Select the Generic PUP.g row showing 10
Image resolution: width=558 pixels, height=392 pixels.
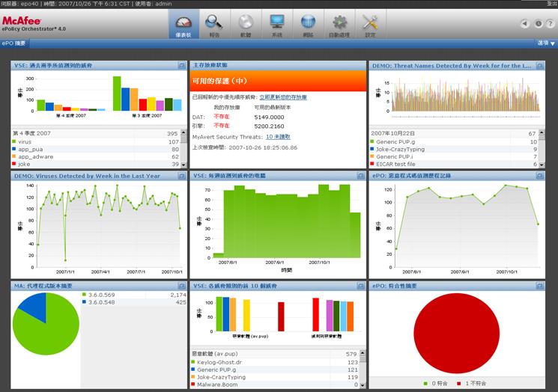[x=454, y=142]
